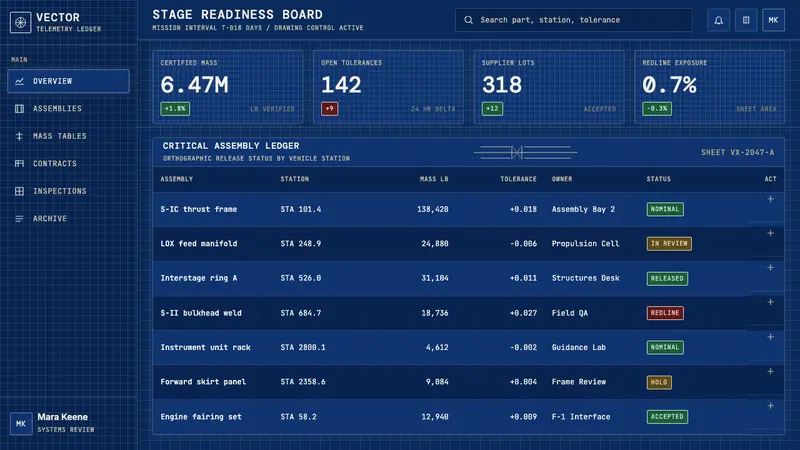Click the Critical Assembly Ledger title
The height and width of the screenshot is (450, 800).
231,146
